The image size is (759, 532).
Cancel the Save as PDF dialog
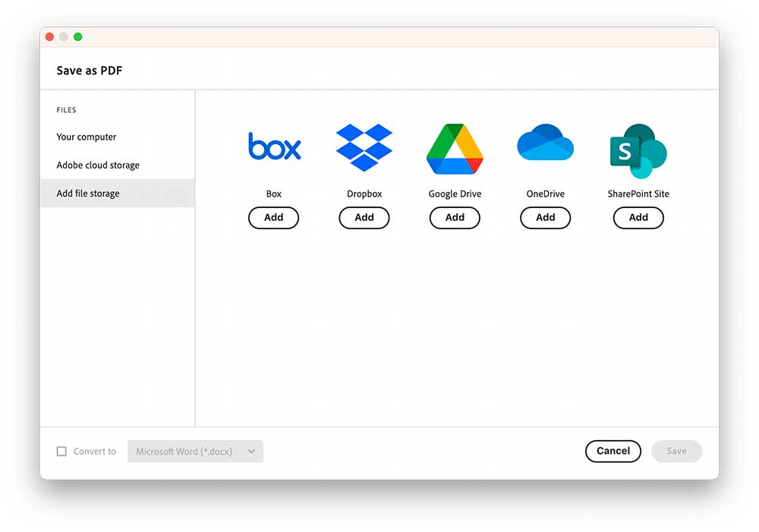coord(613,451)
